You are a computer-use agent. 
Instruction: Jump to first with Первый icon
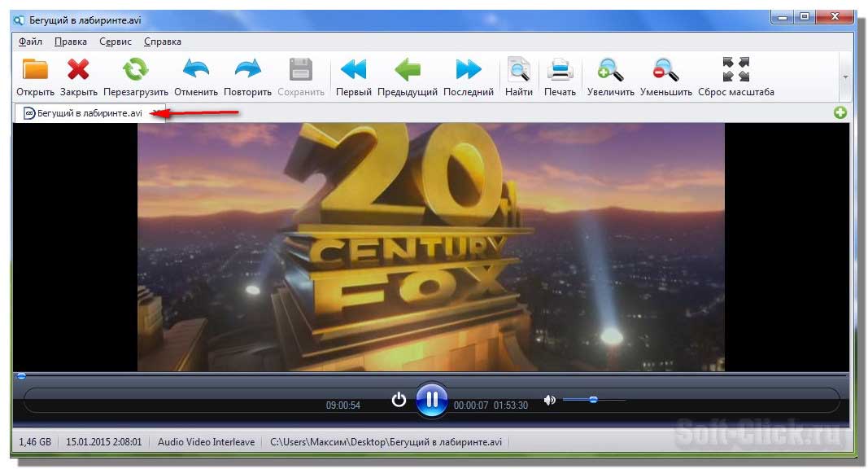353,71
